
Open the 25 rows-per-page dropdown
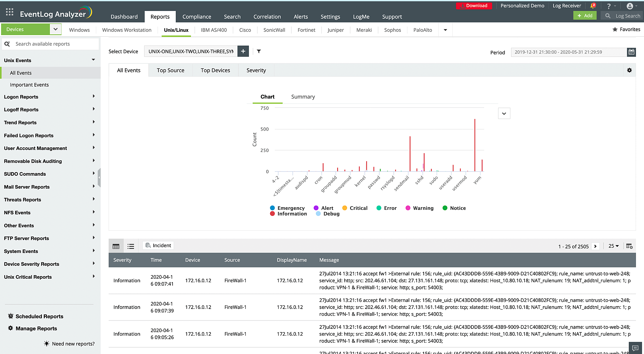613,246
